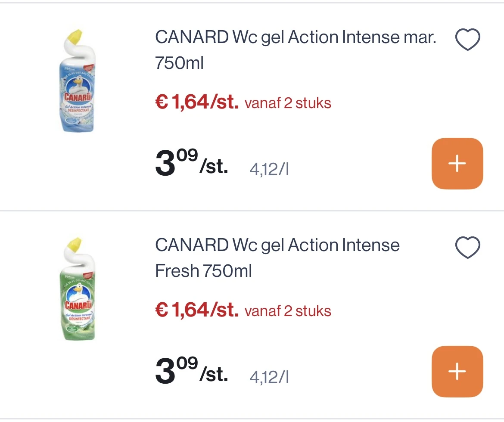Image resolution: width=504 pixels, height=422 pixels.
Task: Click the 3,09/st. price of Fresh gel
Action: pyautogui.click(x=191, y=372)
